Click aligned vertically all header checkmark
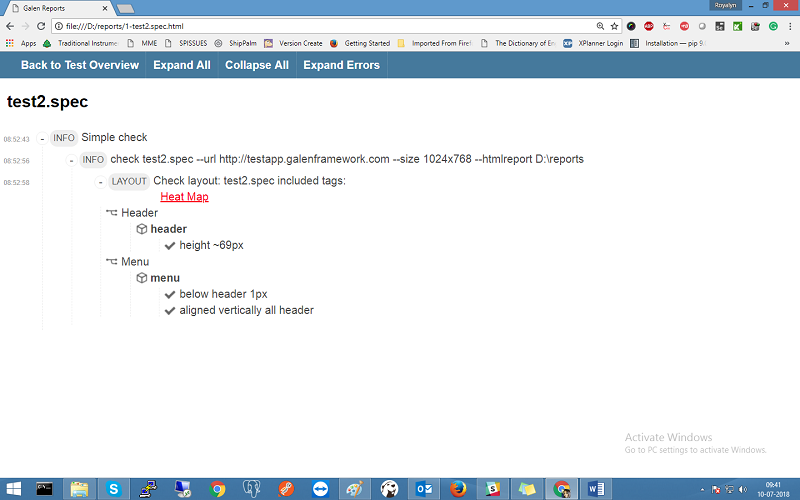Screen dimensions: 800x500 (x=170, y=311)
